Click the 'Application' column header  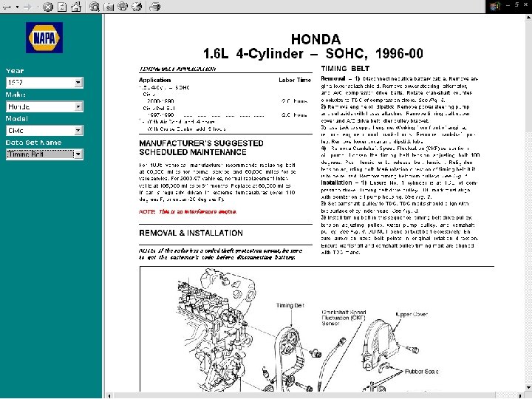click(x=154, y=80)
